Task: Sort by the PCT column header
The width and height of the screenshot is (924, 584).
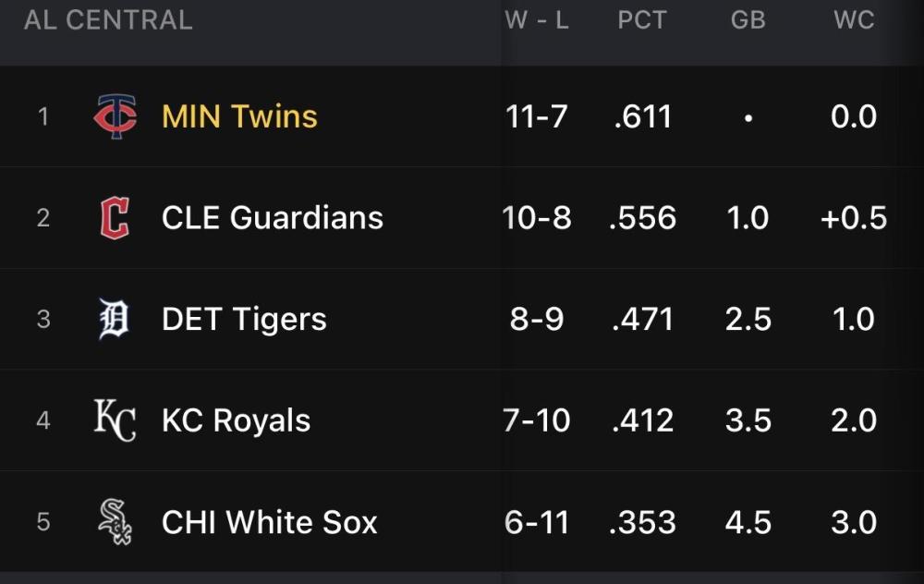Action: coord(642,20)
